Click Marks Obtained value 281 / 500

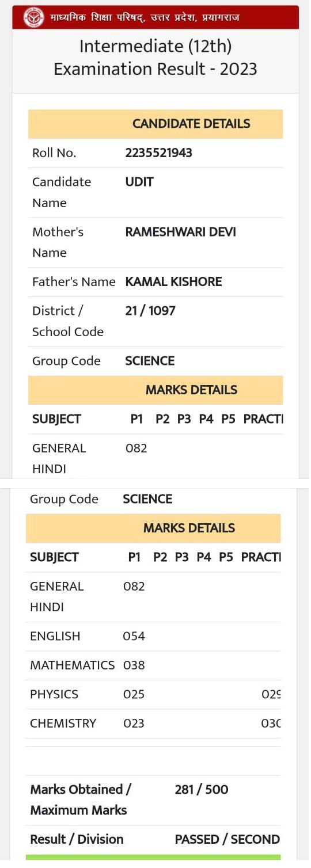point(202,790)
